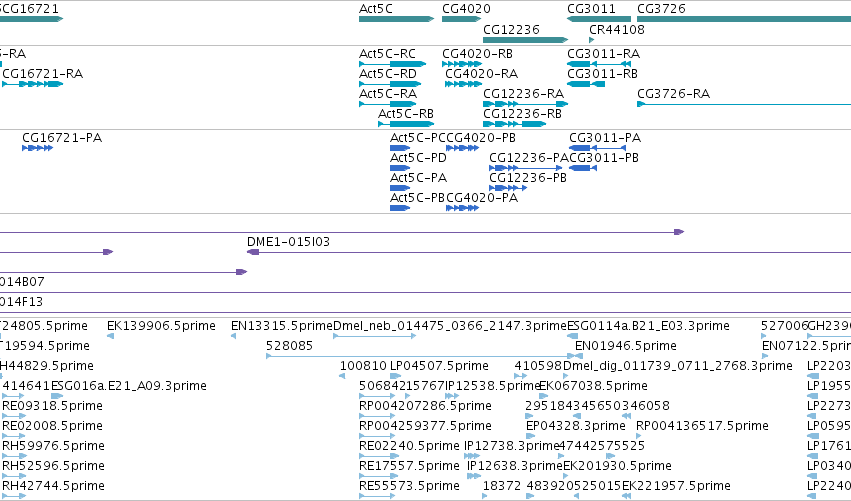Select EST RP004259377.5prime
This screenshot has height=501, width=851.
pos(426,426)
